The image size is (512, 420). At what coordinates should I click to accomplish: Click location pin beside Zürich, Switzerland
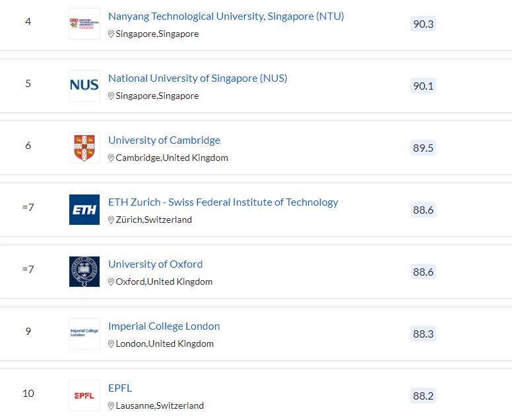[x=111, y=220]
